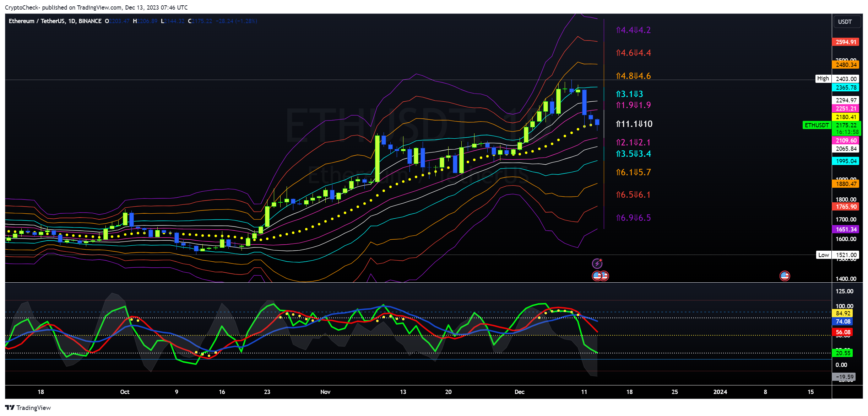
Task: Click the red ⇑6.5⇓6.1 band annotation
Action: (x=633, y=195)
